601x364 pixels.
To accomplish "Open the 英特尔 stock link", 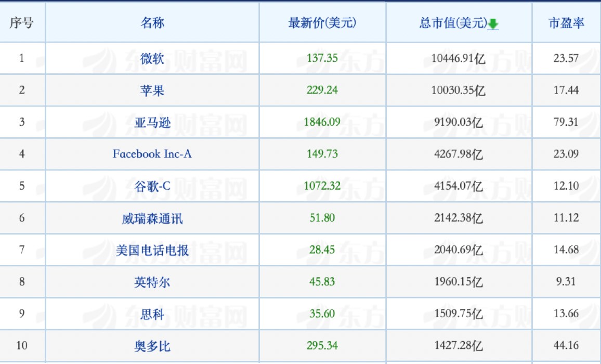I will click(152, 282).
